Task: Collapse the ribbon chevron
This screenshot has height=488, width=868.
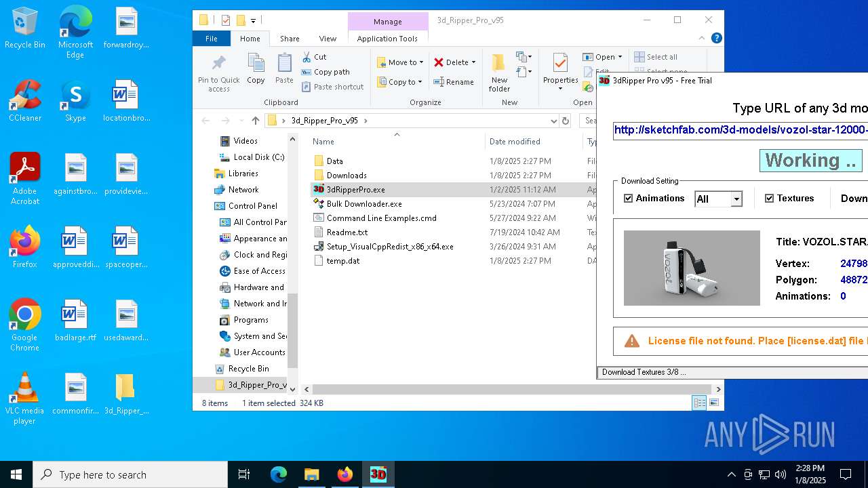Action: pyautogui.click(x=702, y=39)
